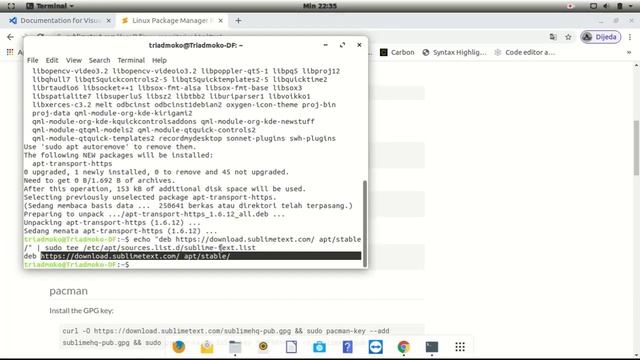Bookmark this page with star icon
This screenshot has width=640, height=360.
568,37
